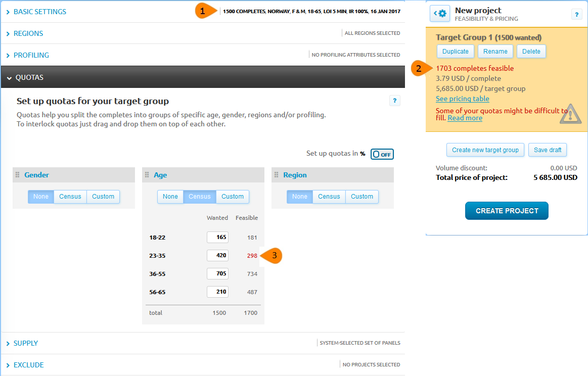Select Census option for Gender

pos(70,197)
